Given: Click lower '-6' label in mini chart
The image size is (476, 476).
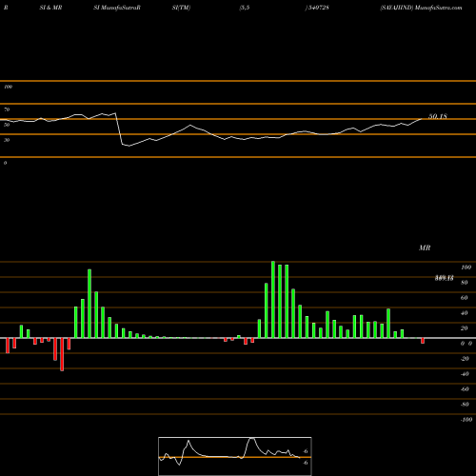Looking at the screenshot, I should 305,463.
